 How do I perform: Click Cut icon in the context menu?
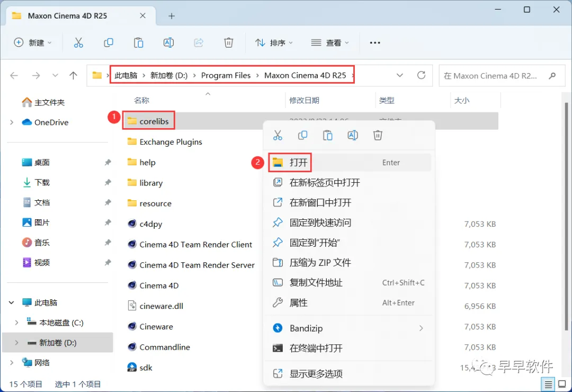click(x=278, y=136)
